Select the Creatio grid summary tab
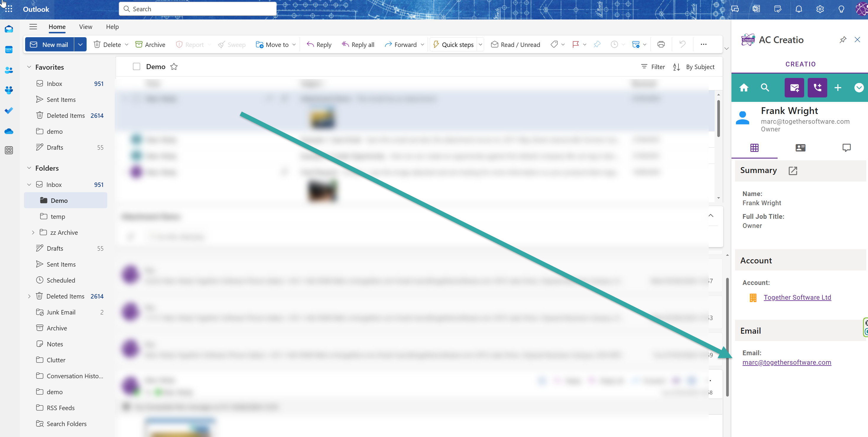 point(754,148)
